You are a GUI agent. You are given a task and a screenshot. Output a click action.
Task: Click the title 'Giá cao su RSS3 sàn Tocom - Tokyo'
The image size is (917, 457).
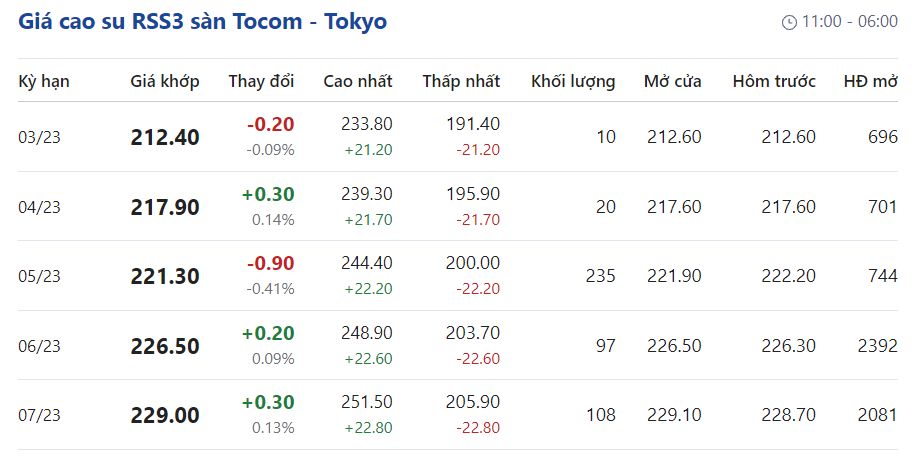[x=203, y=21]
